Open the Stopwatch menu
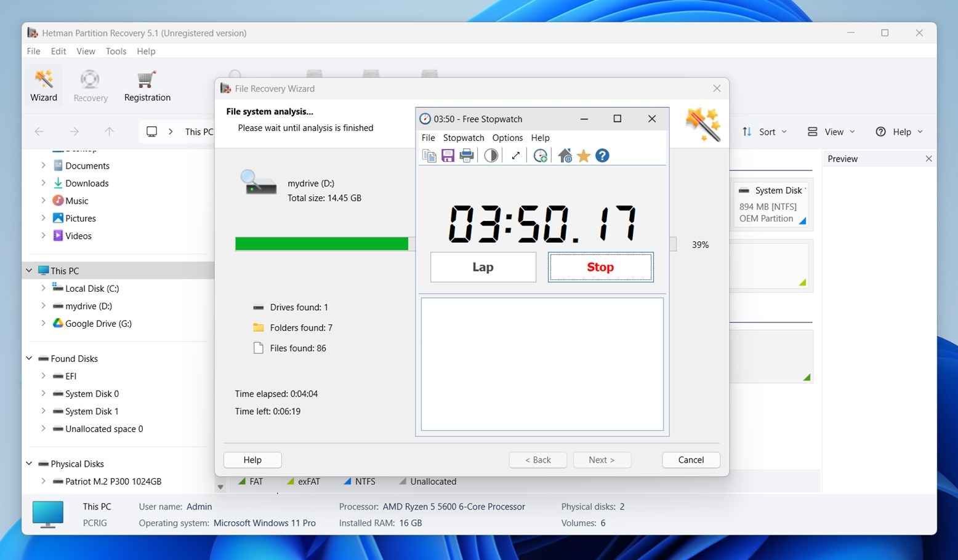The height and width of the screenshot is (560, 958). click(463, 138)
